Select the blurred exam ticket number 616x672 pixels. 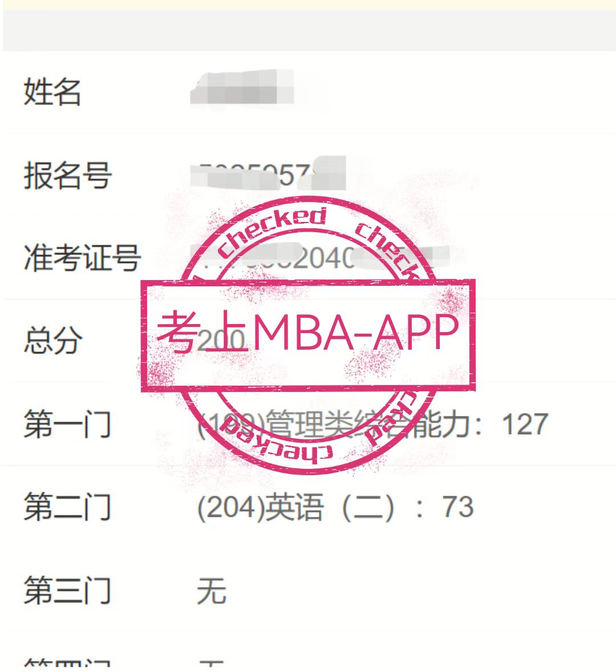tap(319, 257)
